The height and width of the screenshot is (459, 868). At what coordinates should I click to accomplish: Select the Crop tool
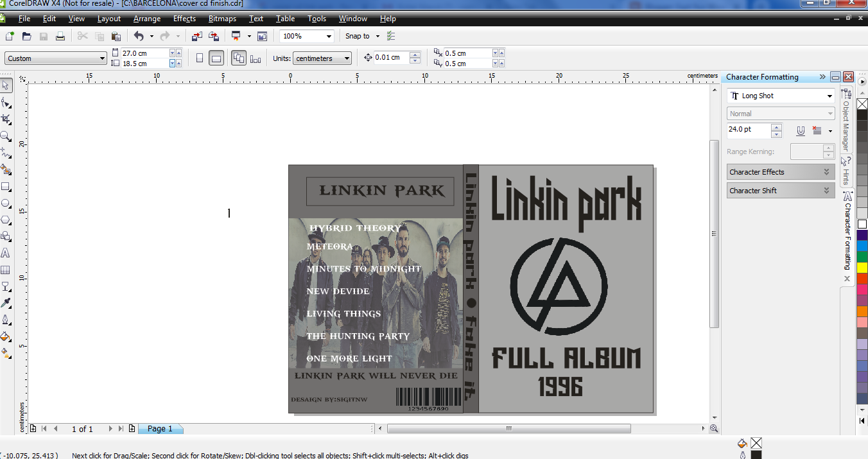coord(6,119)
